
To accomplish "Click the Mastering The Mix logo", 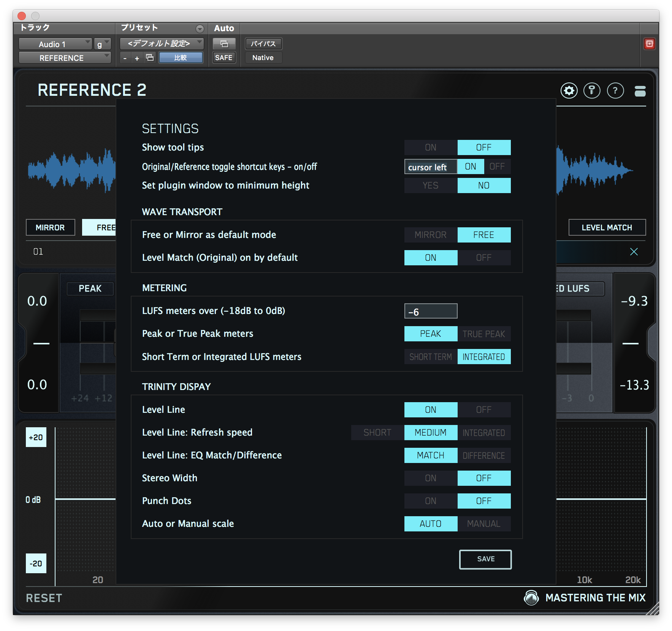I will tap(532, 598).
